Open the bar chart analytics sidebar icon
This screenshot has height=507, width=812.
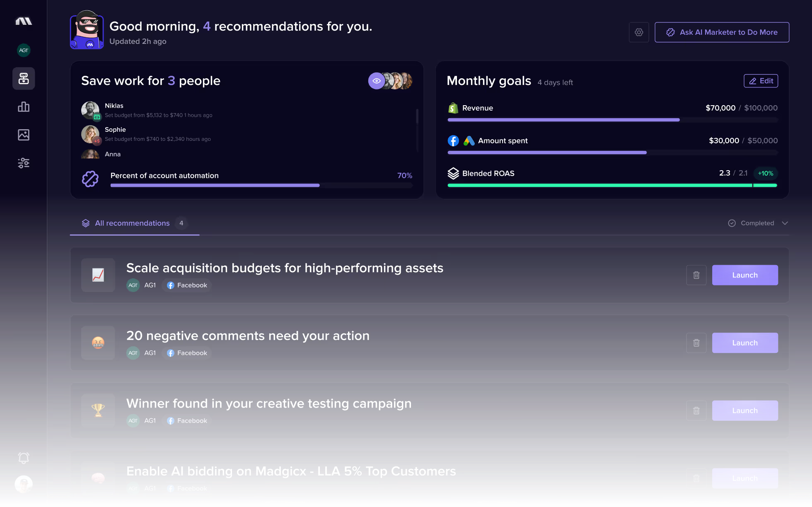tap(24, 107)
